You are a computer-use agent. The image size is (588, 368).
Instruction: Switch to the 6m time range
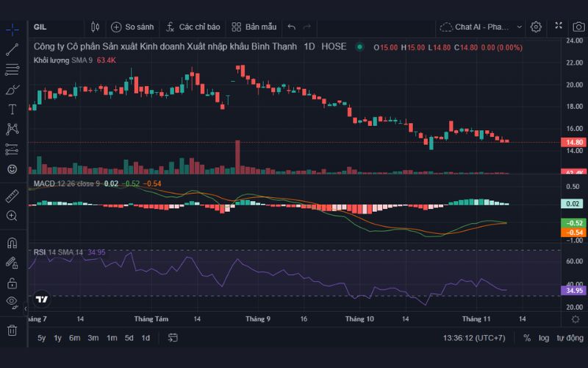tap(74, 338)
